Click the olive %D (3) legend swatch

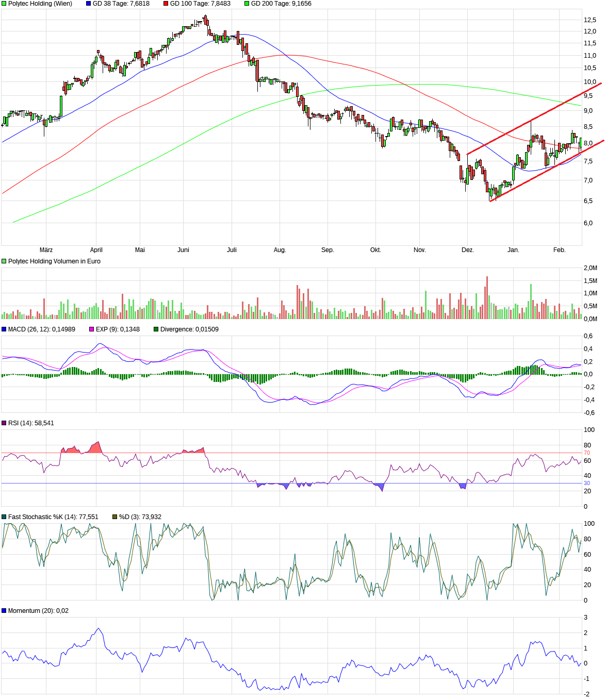coord(115,517)
